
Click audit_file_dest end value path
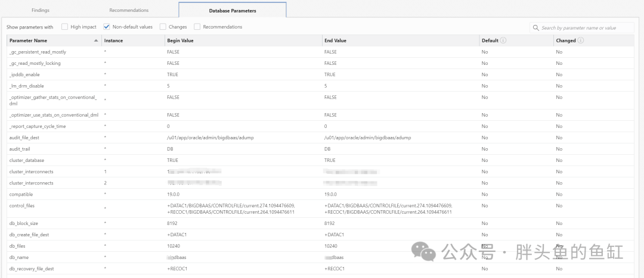367,138
